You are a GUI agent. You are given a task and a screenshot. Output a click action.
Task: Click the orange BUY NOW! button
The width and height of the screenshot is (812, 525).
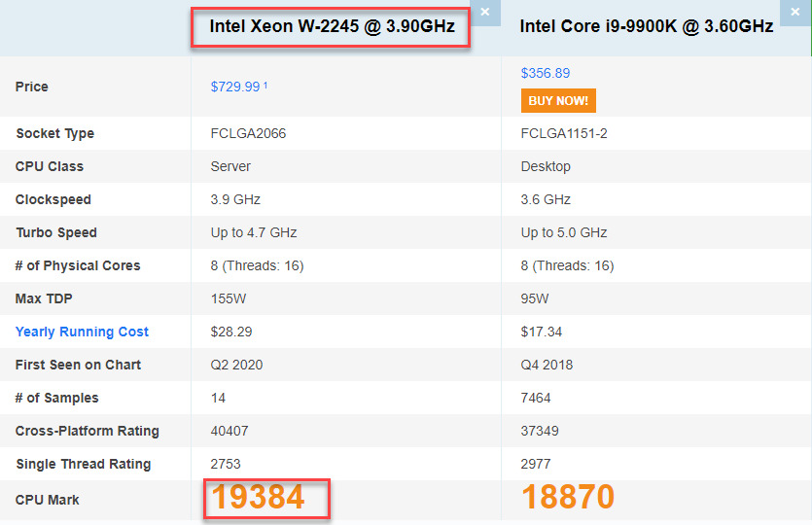coord(558,100)
